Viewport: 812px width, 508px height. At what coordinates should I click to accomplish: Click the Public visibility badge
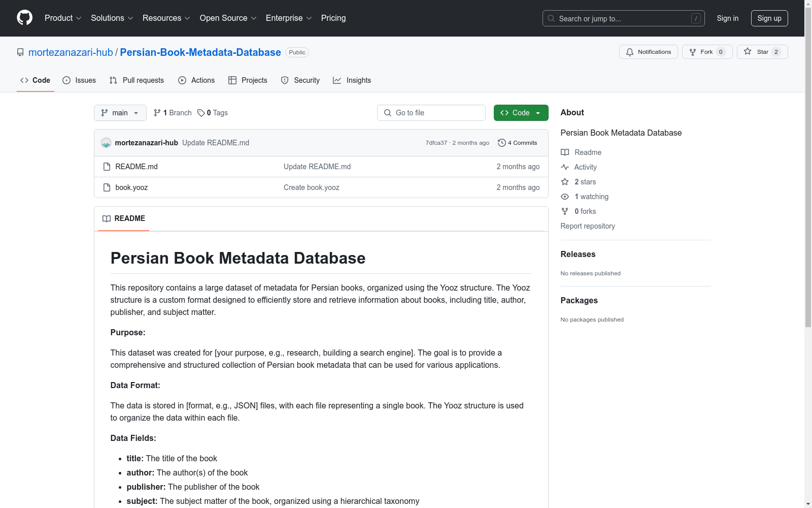(297, 52)
